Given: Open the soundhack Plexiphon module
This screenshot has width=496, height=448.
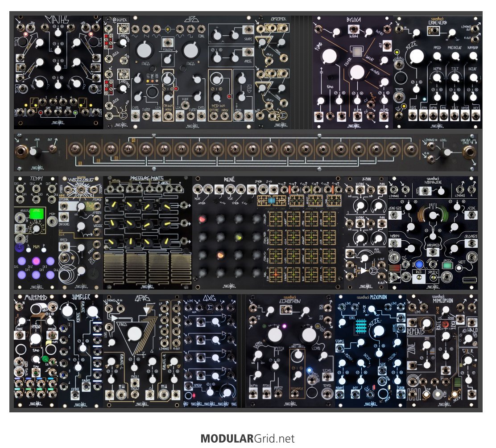Looking at the screenshot, I should point(370,351).
